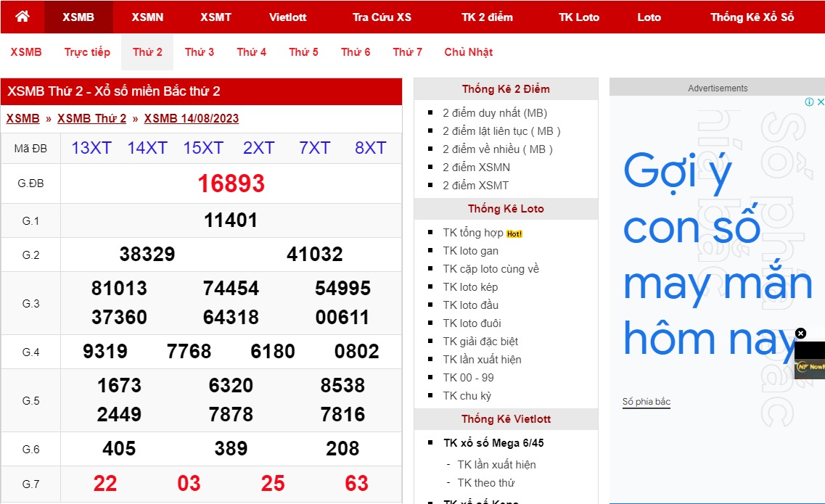Open the TK loto gan link
This screenshot has width=825, height=504.
pyautogui.click(x=470, y=251)
